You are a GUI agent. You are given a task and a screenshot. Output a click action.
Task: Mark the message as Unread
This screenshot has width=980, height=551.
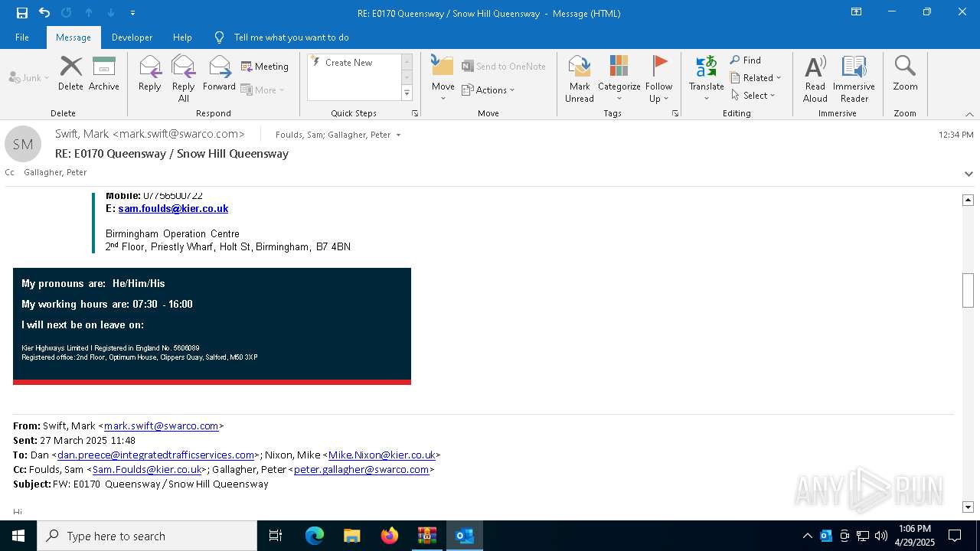(x=580, y=79)
